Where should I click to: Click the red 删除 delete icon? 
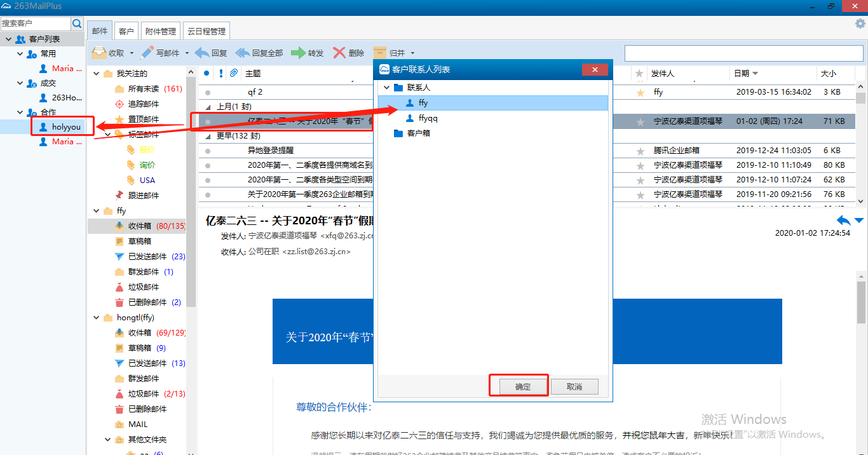339,53
